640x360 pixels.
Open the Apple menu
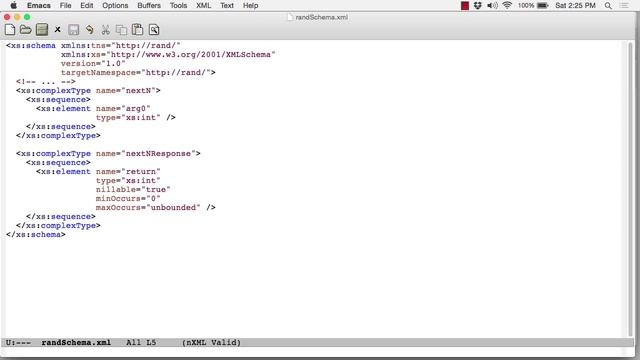[x=13, y=5]
